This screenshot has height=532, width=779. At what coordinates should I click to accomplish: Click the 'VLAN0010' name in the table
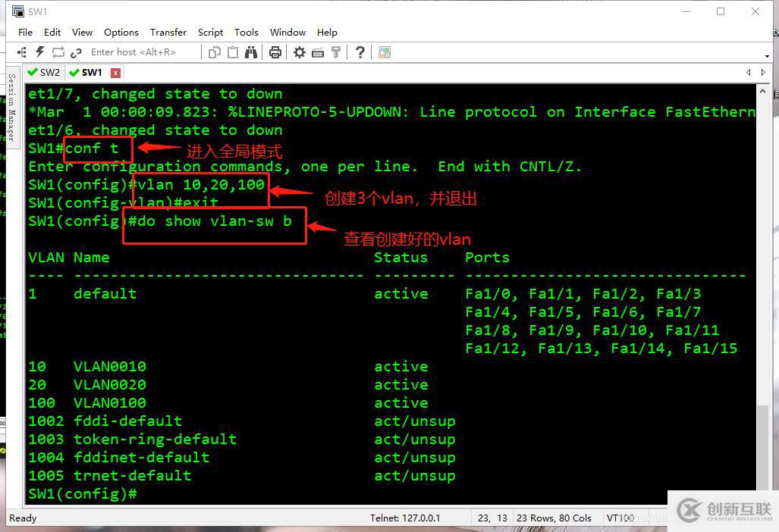110,367
